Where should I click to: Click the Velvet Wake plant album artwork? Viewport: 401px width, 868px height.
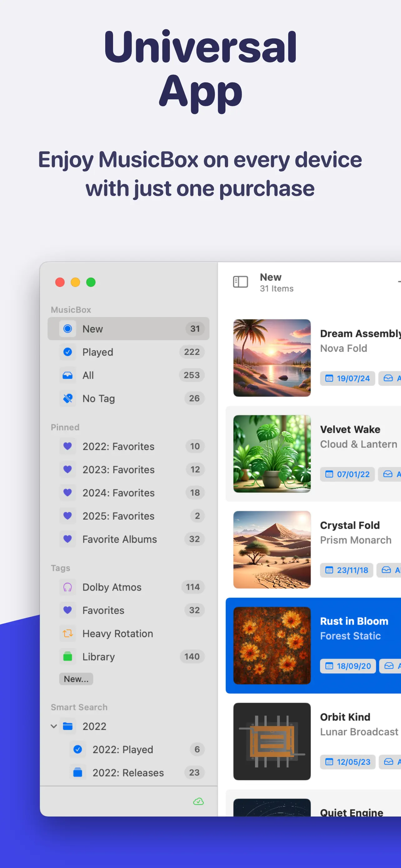tap(272, 454)
